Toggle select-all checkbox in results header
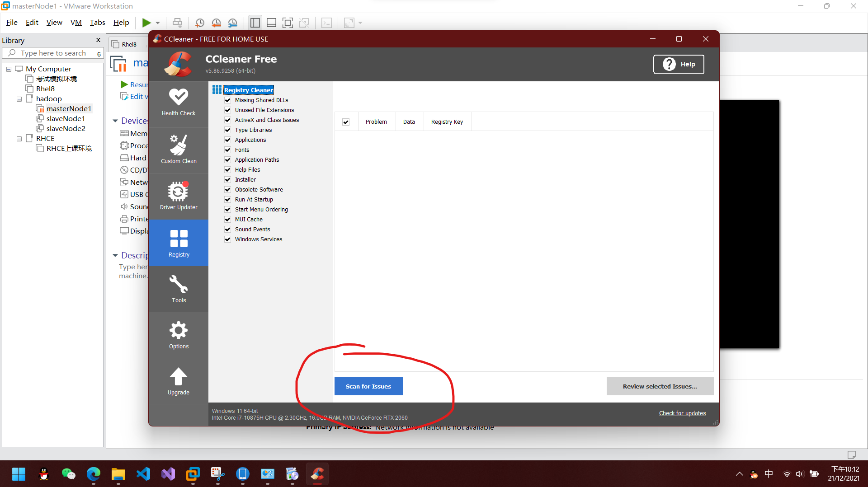 pyautogui.click(x=346, y=122)
